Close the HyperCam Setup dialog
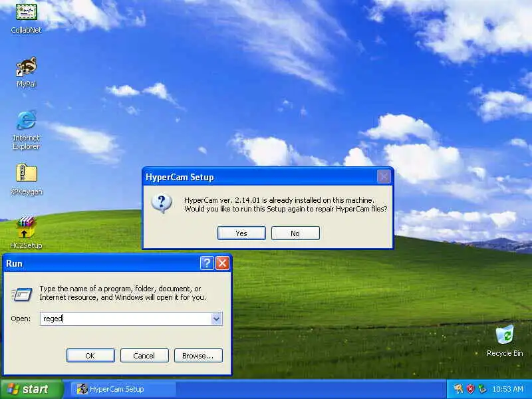 pos(384,176)
